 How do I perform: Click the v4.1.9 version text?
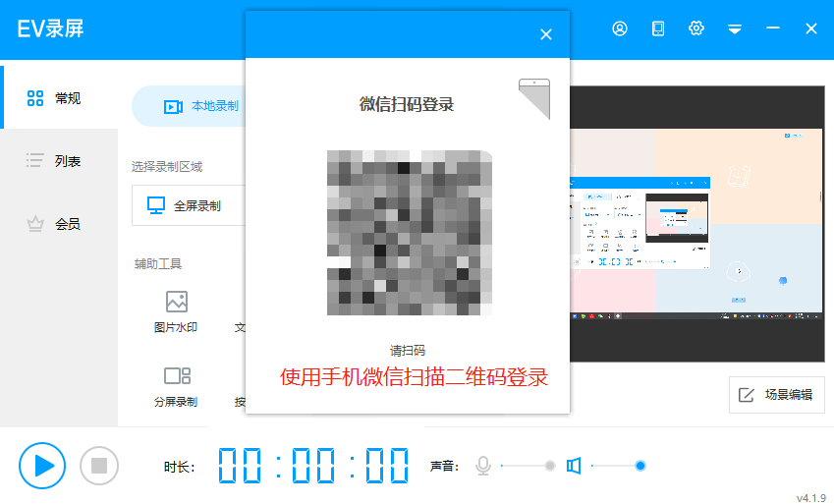[x=811, y=497]
